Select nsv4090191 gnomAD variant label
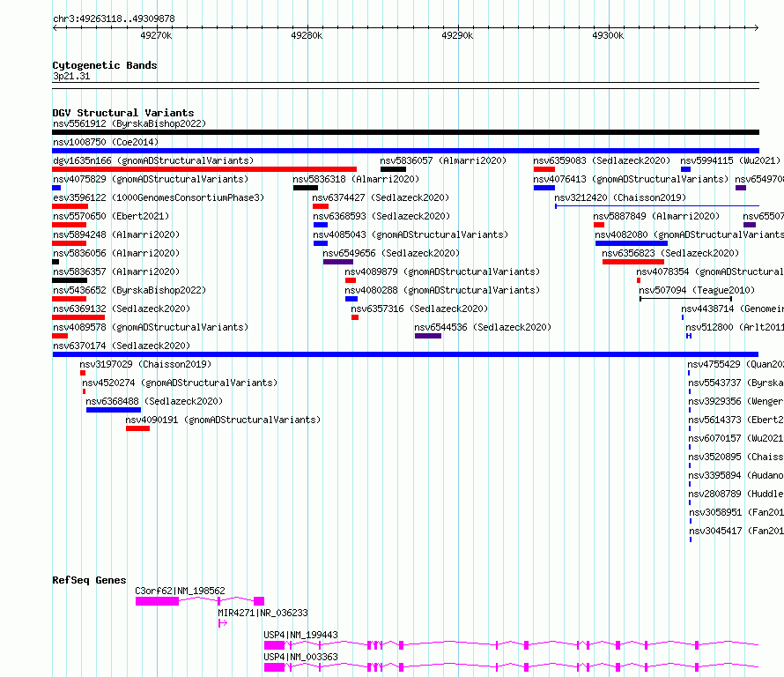Viewport: 784px width, 677px height. coord(223,420)
